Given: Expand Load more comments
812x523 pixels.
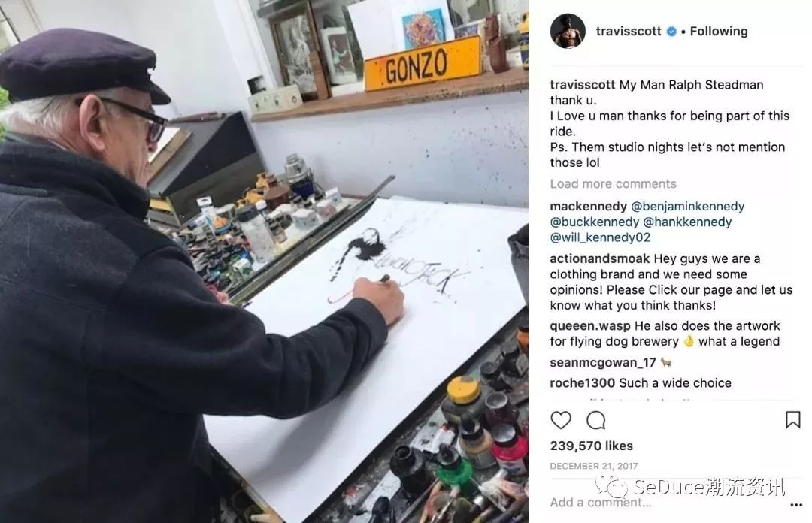Looking at the screenshot, I should pyautogui.click(x=614, y=184).
